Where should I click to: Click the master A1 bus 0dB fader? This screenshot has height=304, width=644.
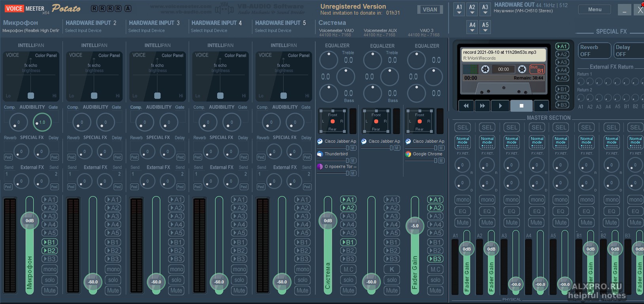pyautogui.click(x=467, y=249)
